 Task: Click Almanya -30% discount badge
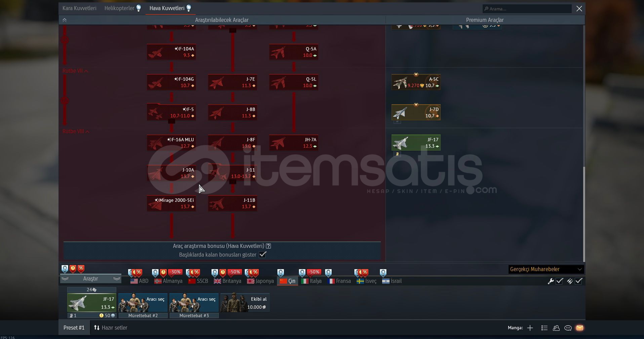point(175,272)
